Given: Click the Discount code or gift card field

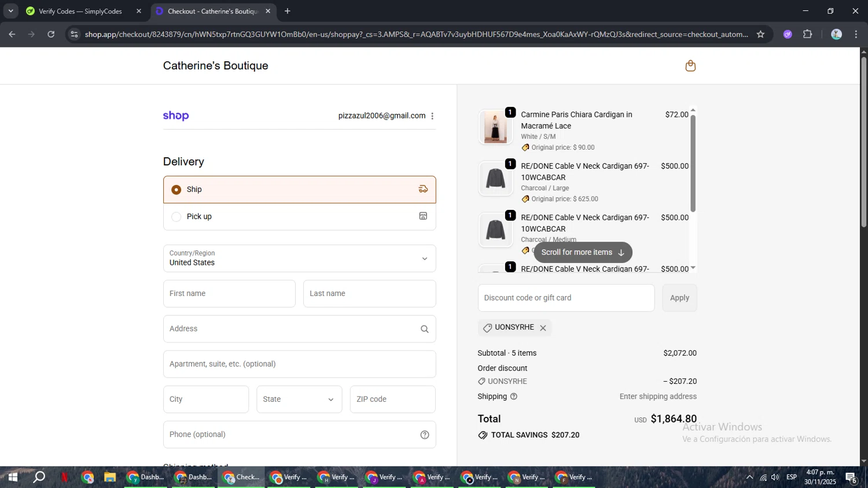Looking at the screenshot, I should [x=566, y=298].
